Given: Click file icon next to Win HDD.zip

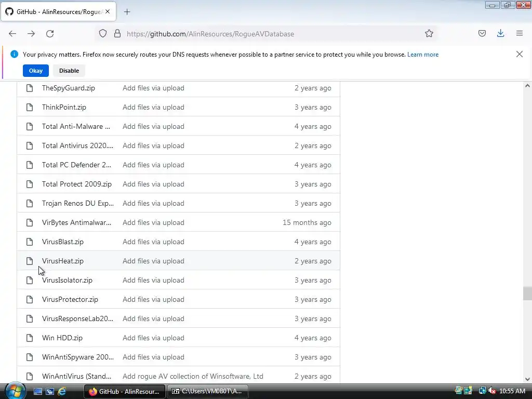Looking at the screenshot, I should (30, 338).
